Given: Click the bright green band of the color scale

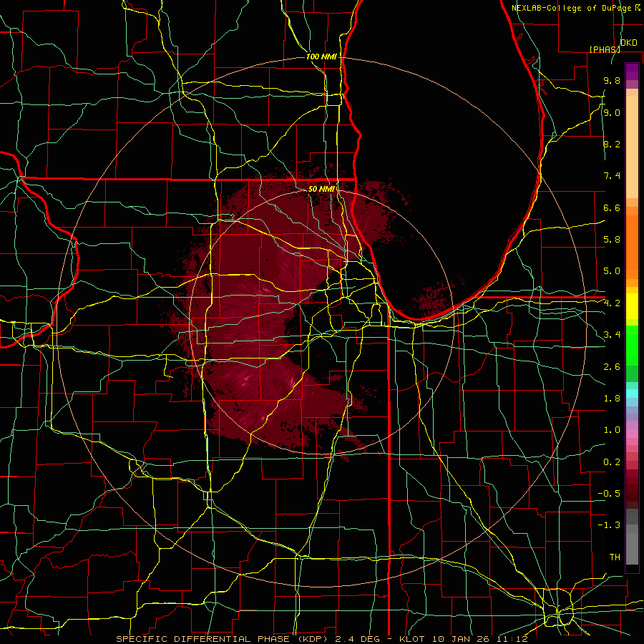Looking at the screenshot, I should pos(632,345).
